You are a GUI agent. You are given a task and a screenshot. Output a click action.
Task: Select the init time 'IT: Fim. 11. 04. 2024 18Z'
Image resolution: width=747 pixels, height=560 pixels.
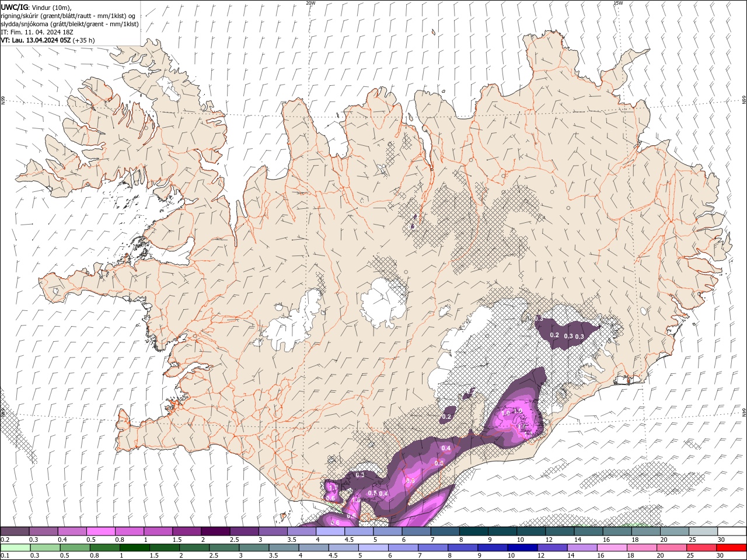(36, 32)
